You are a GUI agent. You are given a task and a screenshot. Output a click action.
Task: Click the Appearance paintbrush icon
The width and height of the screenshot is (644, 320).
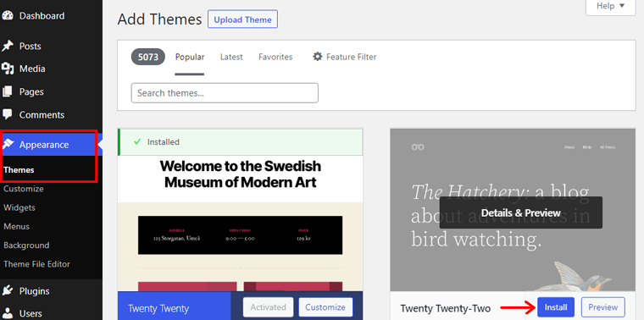8,144
